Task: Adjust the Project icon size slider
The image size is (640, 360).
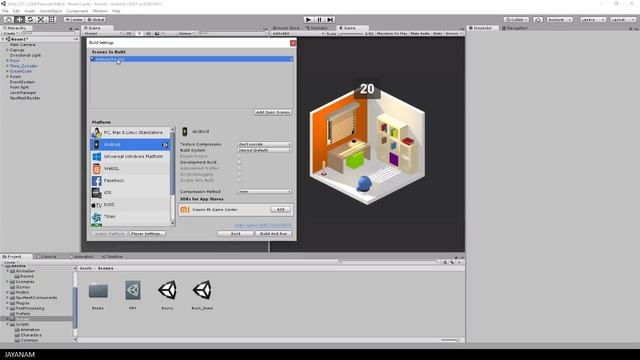Action: (x=450, y=340)
